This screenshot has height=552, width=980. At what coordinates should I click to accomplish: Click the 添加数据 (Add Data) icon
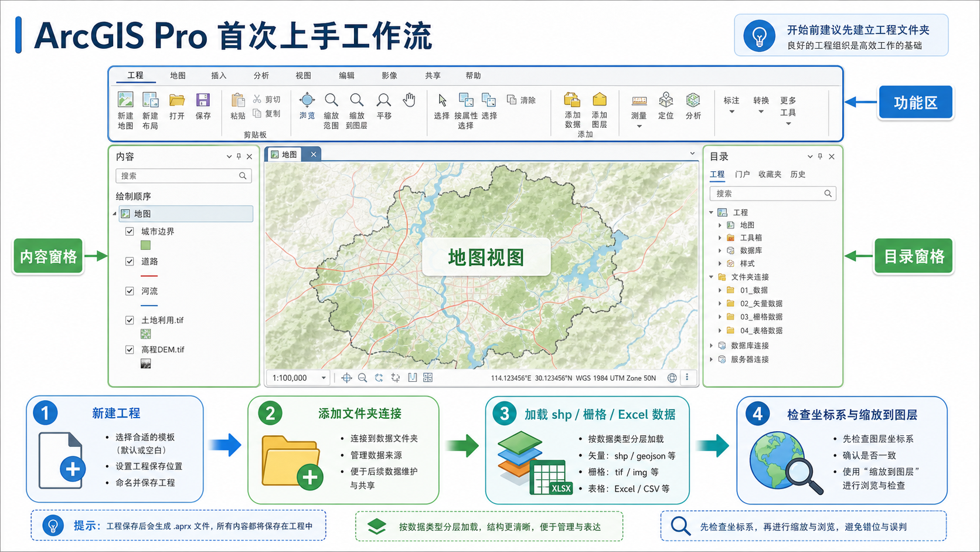pos(572,99)
